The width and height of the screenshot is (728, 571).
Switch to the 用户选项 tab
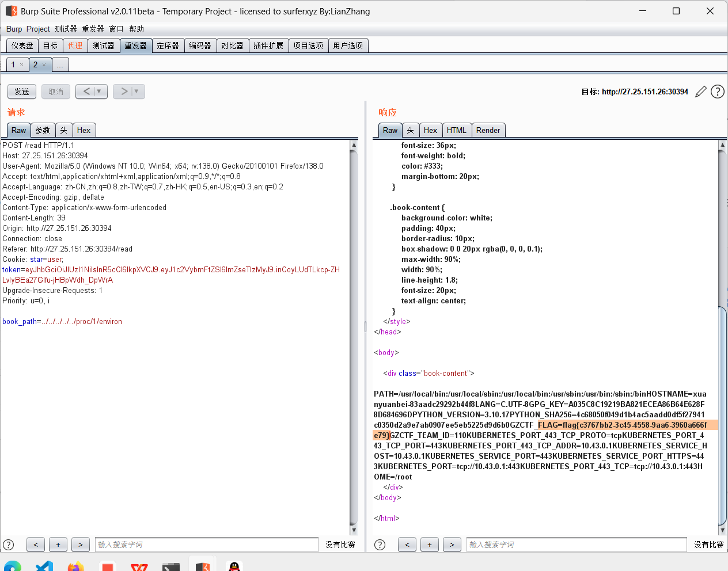click(348, 45)
